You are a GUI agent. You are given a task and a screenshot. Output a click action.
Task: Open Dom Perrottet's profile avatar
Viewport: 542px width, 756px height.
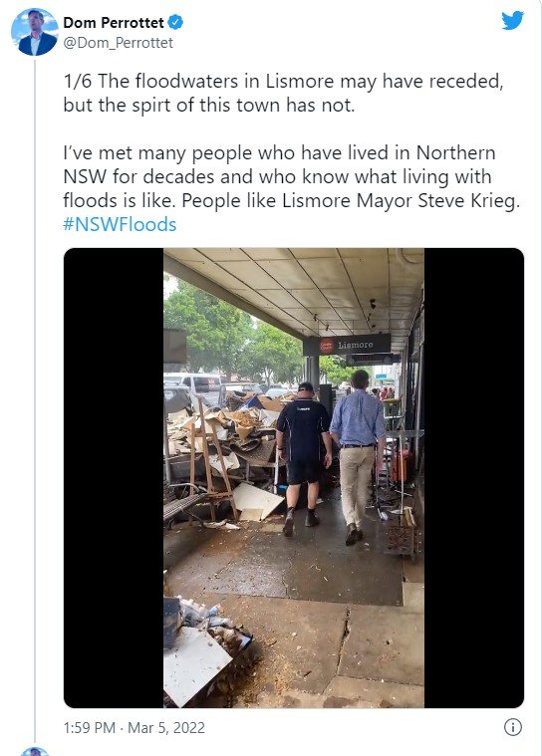(35, 32)
